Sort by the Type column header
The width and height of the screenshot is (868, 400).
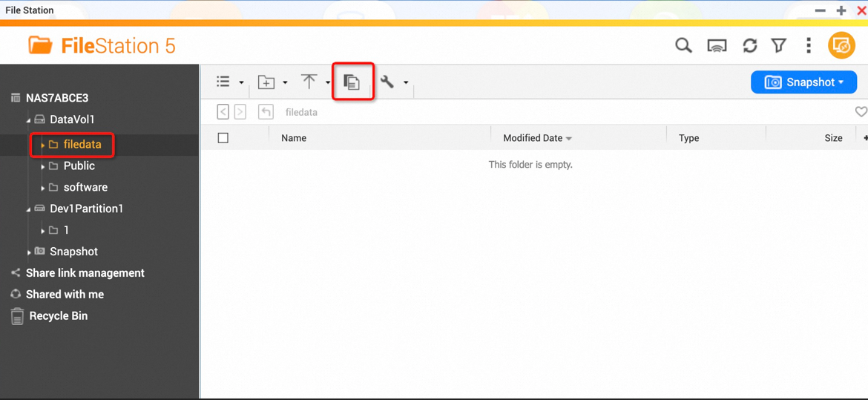(x=688, y=138)
